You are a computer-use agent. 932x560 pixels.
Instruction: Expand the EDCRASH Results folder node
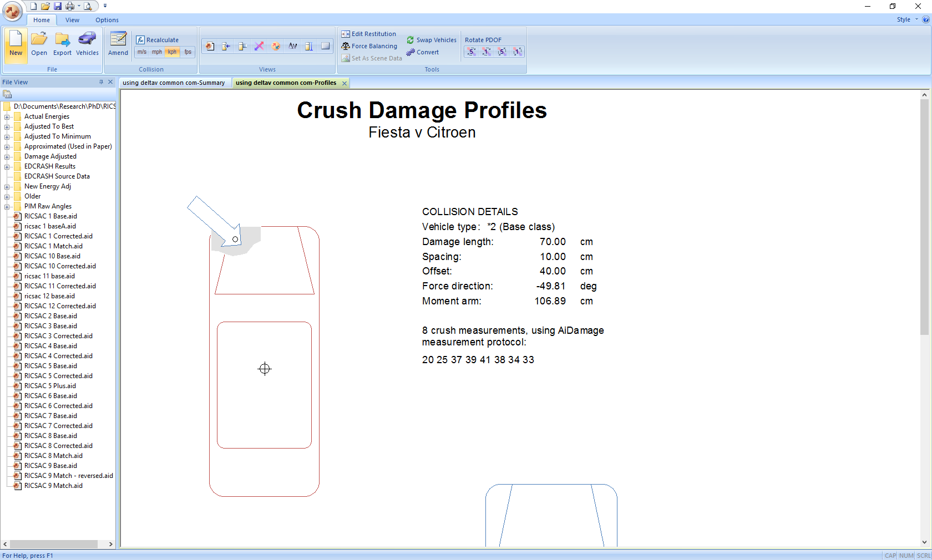(7, 166)
